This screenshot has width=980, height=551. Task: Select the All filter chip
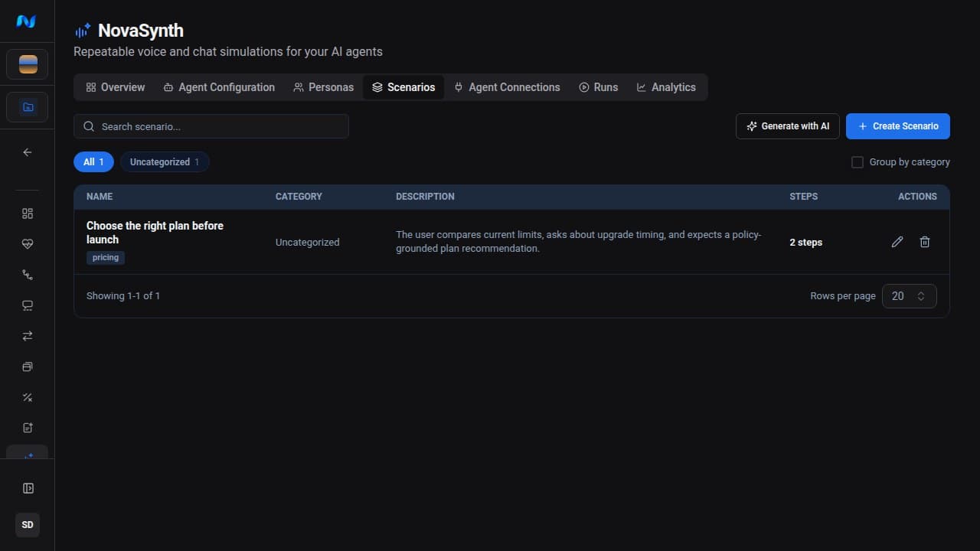pyautogui.click(x=93, y=162)
